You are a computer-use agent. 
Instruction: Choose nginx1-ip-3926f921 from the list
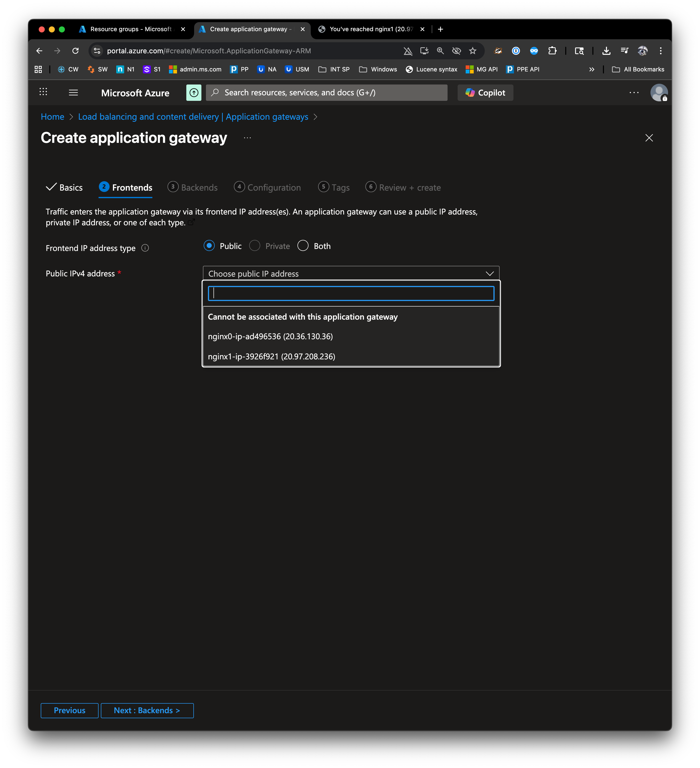(271, 357)
